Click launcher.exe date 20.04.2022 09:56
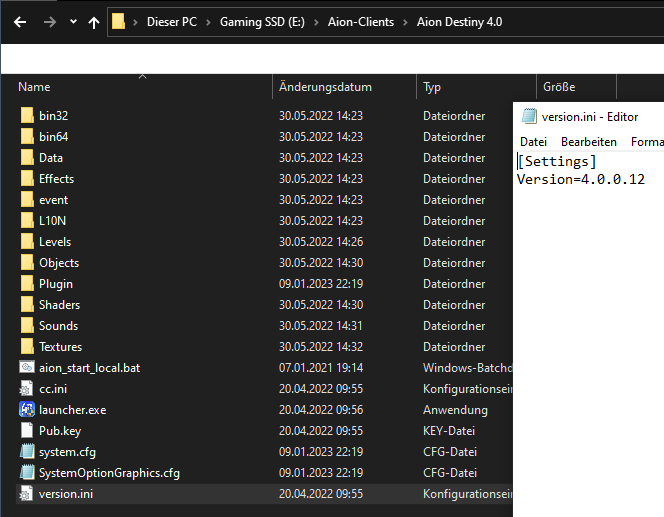 pos(321,410)
